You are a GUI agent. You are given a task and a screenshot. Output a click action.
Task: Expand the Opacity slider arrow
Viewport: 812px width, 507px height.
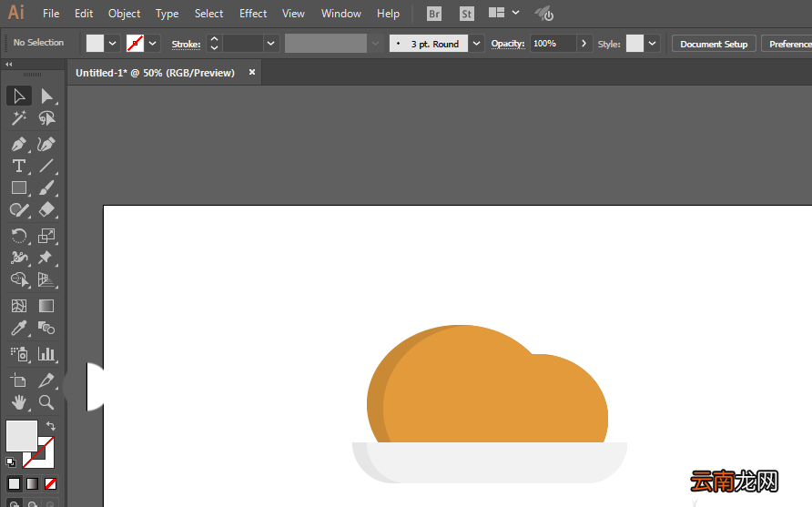pyautogui.click(x=584, y=44)
